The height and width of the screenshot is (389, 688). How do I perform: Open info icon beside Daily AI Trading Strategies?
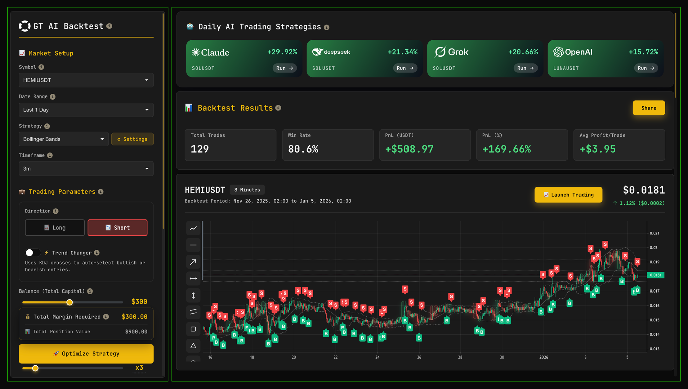326,27
